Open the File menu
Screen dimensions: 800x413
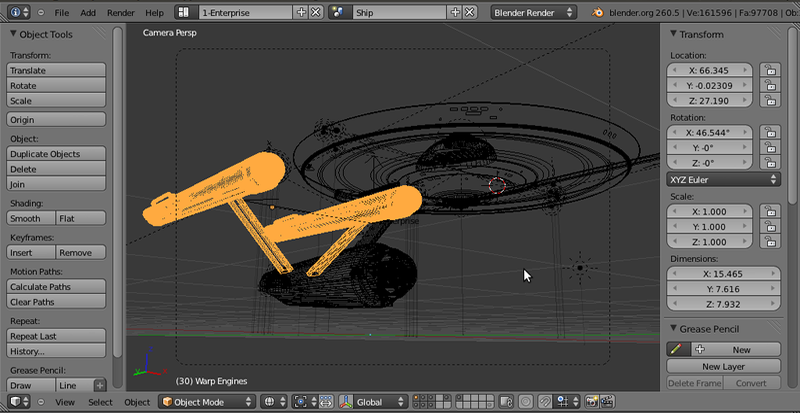[62, 13]
